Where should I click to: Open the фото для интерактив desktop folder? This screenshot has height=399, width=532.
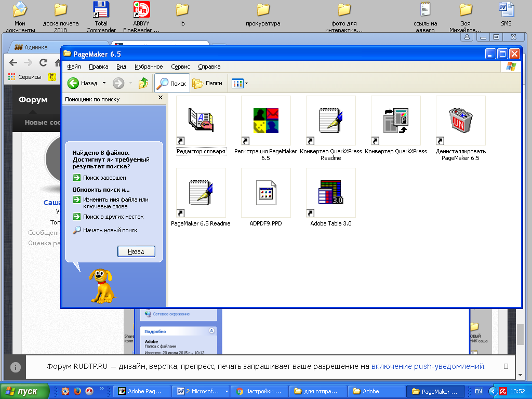344,16
